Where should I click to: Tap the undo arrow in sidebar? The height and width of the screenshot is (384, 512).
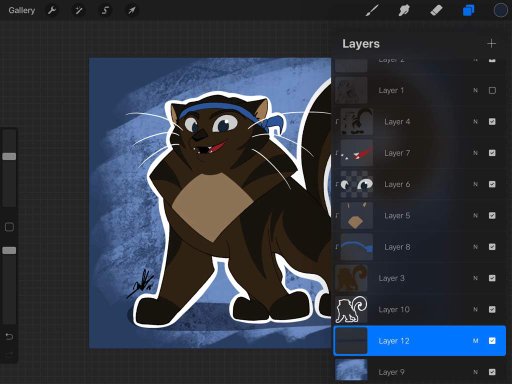(9, 337)
